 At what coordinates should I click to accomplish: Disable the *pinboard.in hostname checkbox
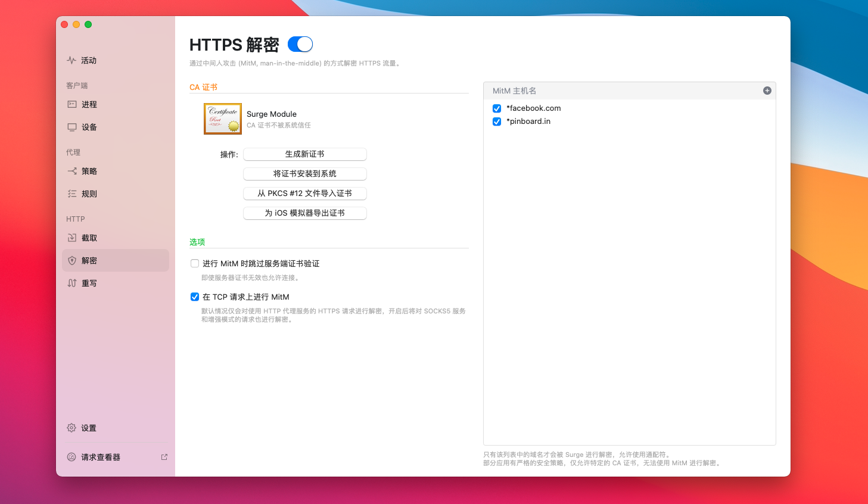[x=497, y=122]
